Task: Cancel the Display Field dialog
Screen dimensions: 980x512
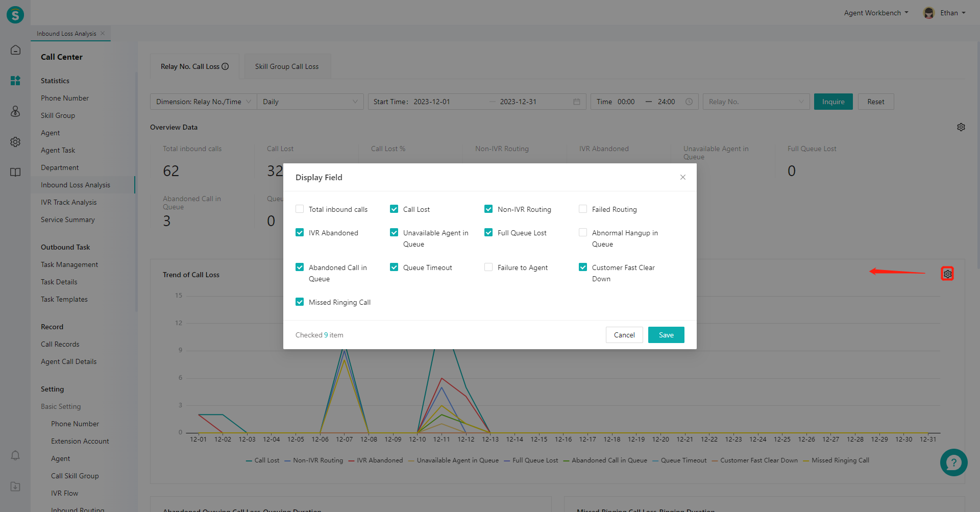Action: 624,335
